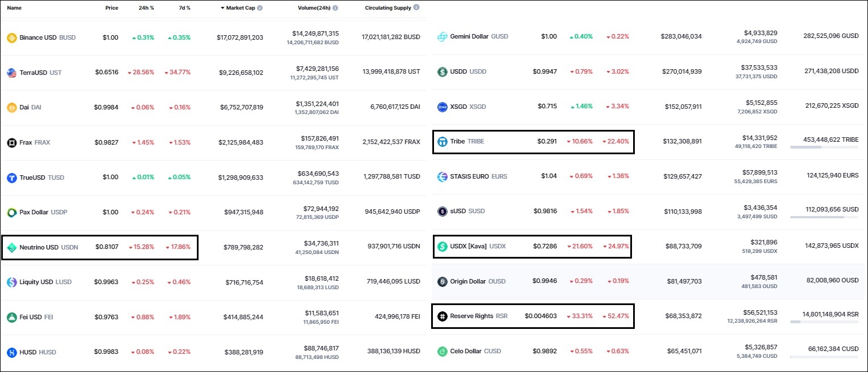This screenshot has height=372, width=868.
Task: Click the TRIBE circulating supply progress bar
Action: [x=824, y=147]
